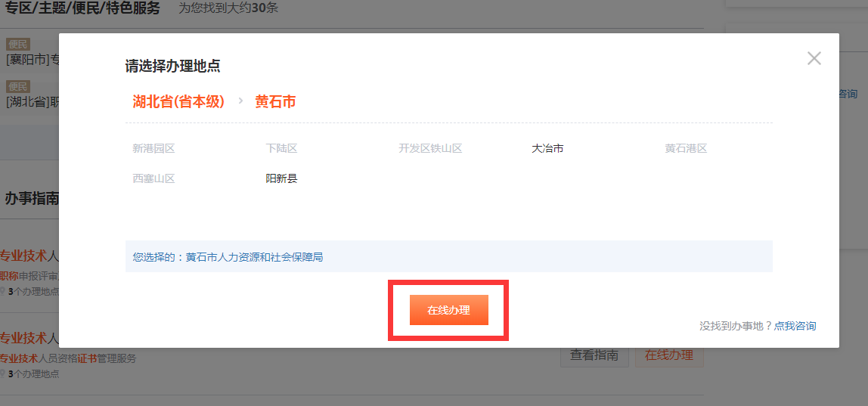Go back to 湖北省(省本级) breadcrumb level
This screenshot has height=406, width=868.
coord(178,101)
